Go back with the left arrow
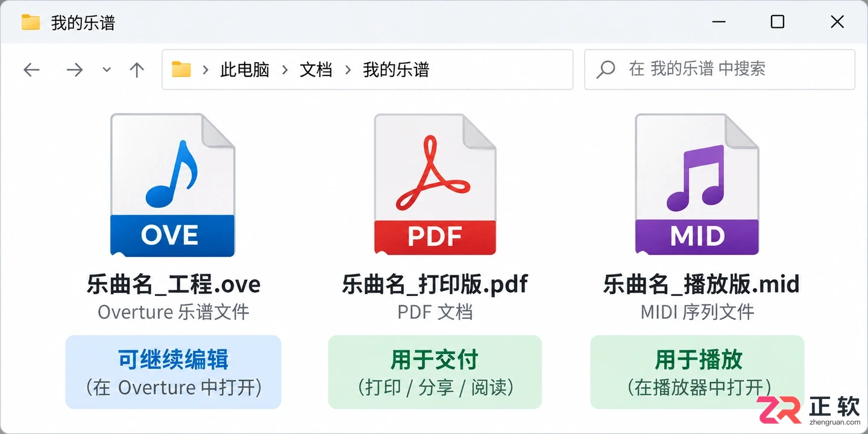 coord(31,70)
